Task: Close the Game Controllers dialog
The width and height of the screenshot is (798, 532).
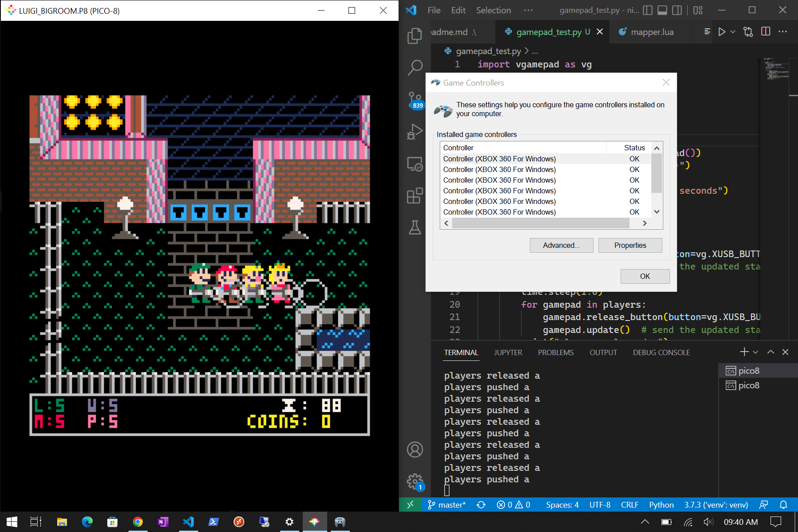Action: (x=666, y=82)
